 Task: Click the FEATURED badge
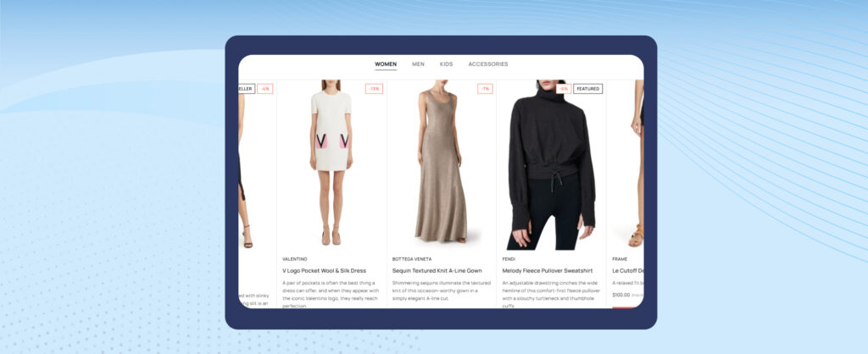pyautogui.click(x=588, y=88)
